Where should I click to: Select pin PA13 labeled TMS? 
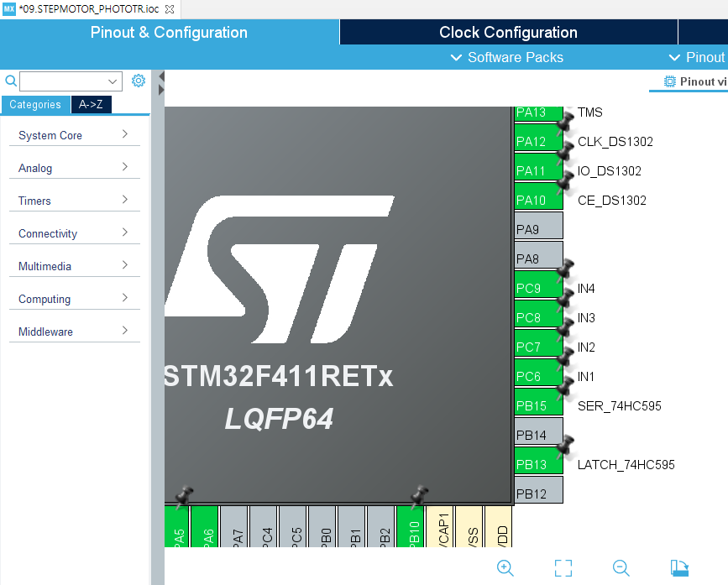click(538, 112)
